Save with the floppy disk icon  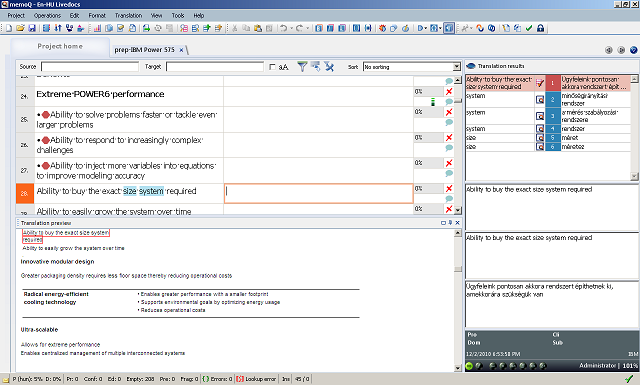31,28
